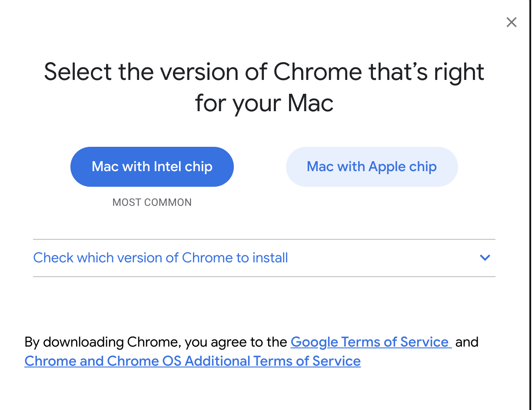Close the Chrome version selection dialog
The image size is (532, 410).
click(x=511, y=22)
